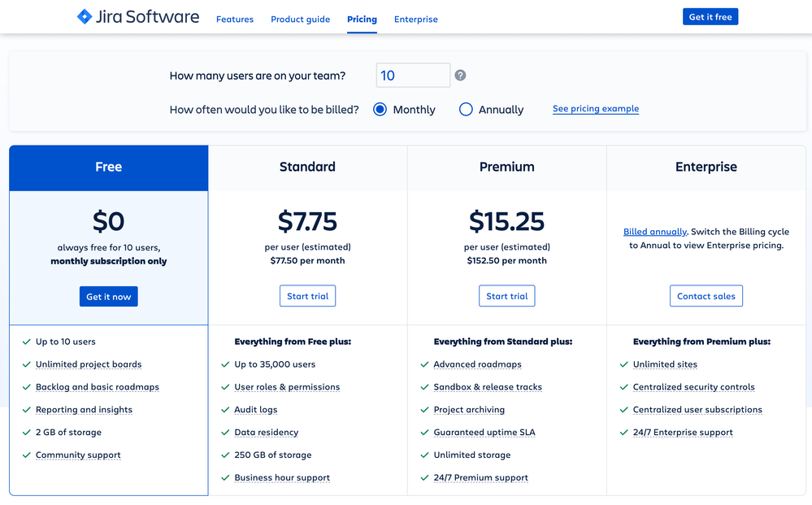
Task: Click Contact sales under Enterprise
Action: tap(706, 296)
